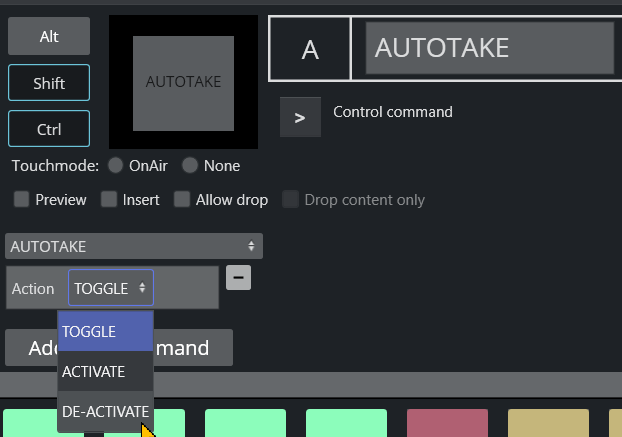Select the None touchmode radio button
Viewport: 622px width, 437px height.
[x=190, y=166]
